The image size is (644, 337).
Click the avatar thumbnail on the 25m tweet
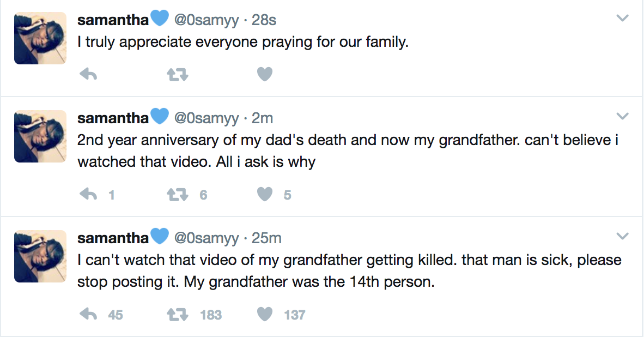40,256
